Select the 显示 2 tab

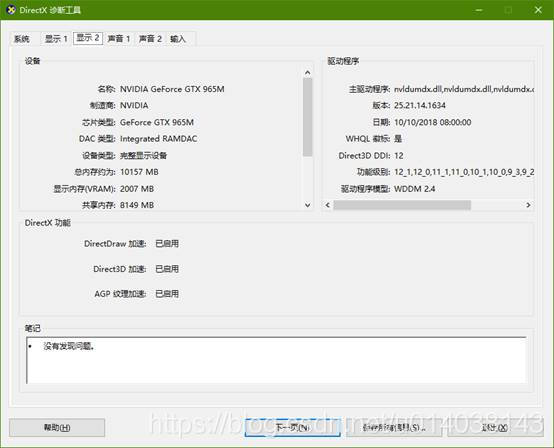coord(88,38)
